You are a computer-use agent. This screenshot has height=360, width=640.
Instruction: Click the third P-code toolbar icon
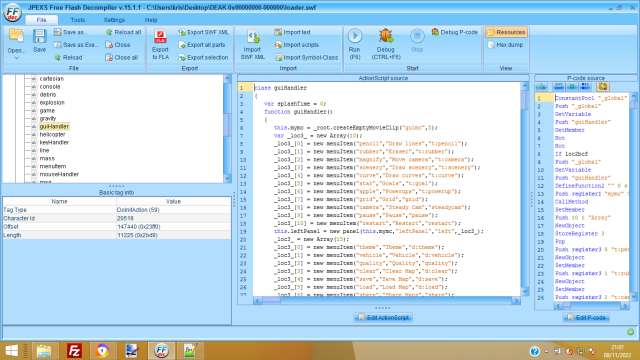pyautogui.click(x=572, y=87)
